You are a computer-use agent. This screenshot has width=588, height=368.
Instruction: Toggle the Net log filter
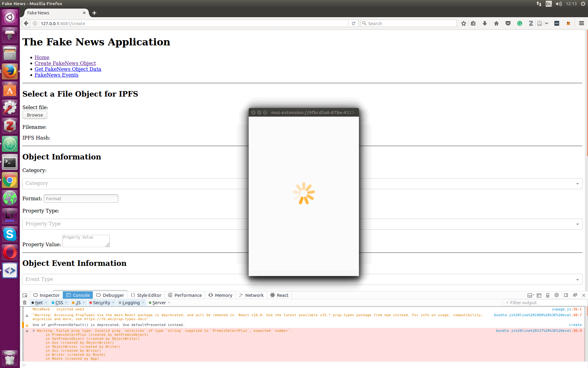(x=38, y=303)
